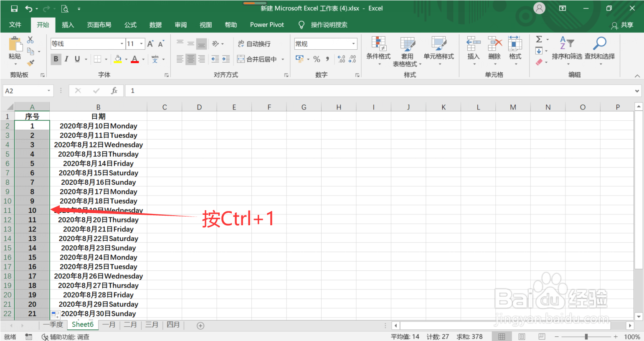Toggle Underline formatting
Viewport: 644px width, 341px height.
77,59
